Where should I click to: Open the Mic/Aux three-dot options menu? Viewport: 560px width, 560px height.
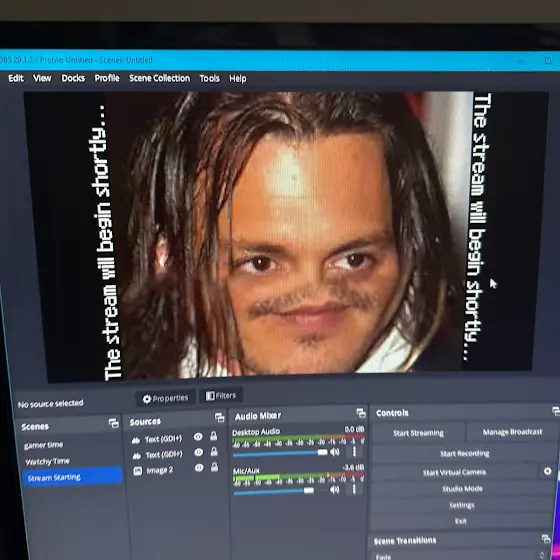tap(354, 489)
